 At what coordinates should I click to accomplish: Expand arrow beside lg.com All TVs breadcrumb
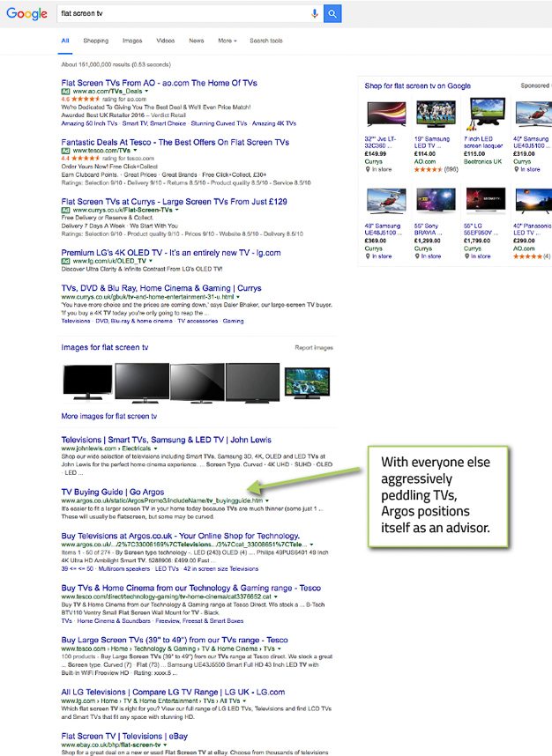[244, 700]
